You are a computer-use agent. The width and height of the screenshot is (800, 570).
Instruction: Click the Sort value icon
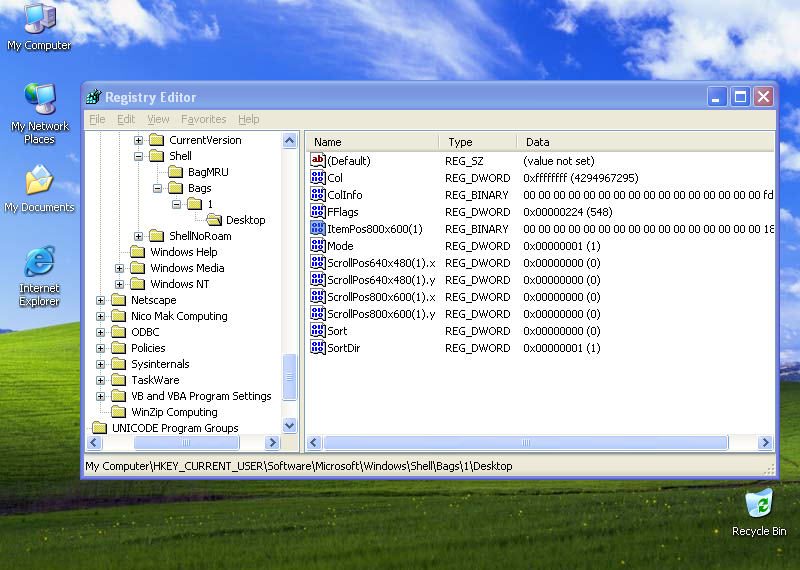(317, 331)
